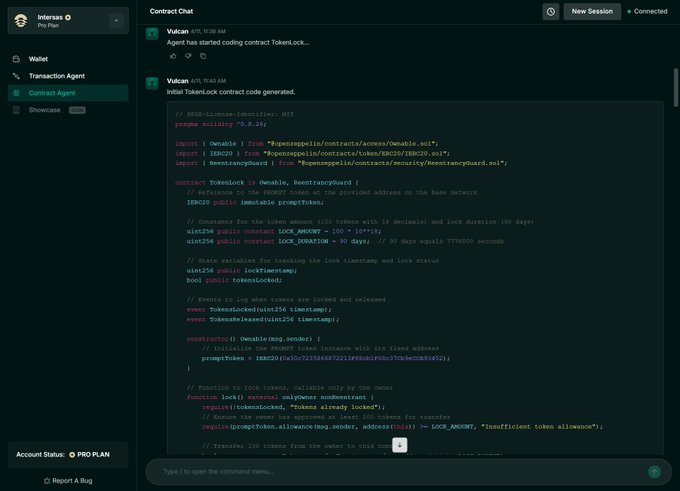
Task: Click the Connected status indicator
Action: pyautogui.click(x=650, y=12)
